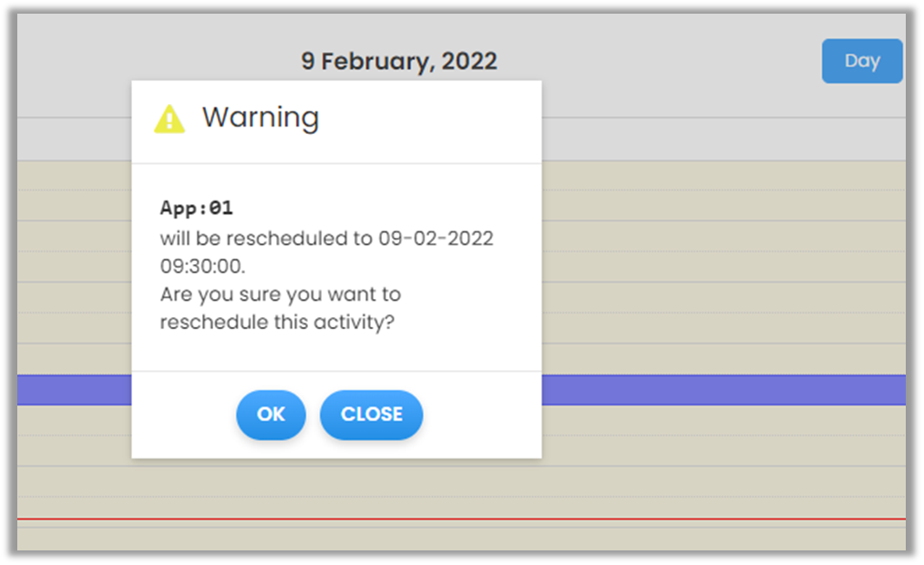The width and height of the screenshot is (924, 565).
Task: Select the purple activity bar left of the dialog
Action: tap(73, 389)
